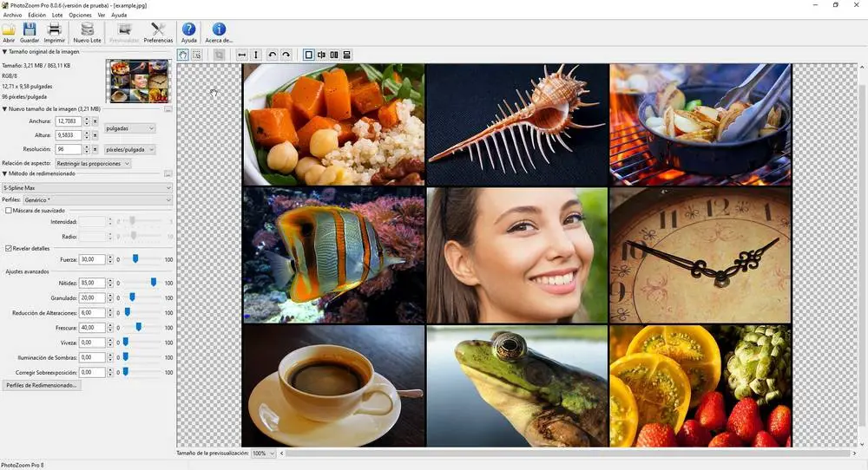The image size is (868, 470).
Task: Start a Nuevo Lote batch job
Action: 88,33
